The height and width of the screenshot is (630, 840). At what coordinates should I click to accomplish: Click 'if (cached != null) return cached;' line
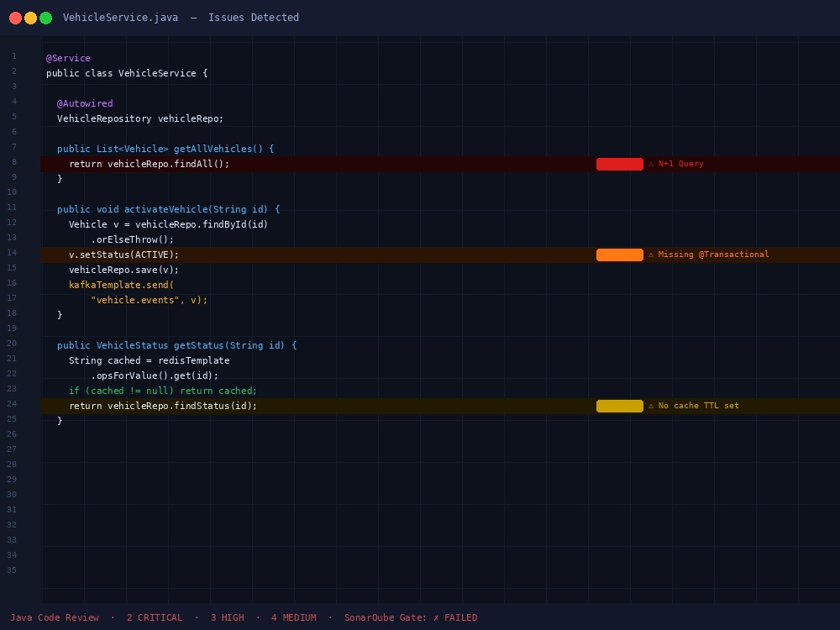click(163, 391)
